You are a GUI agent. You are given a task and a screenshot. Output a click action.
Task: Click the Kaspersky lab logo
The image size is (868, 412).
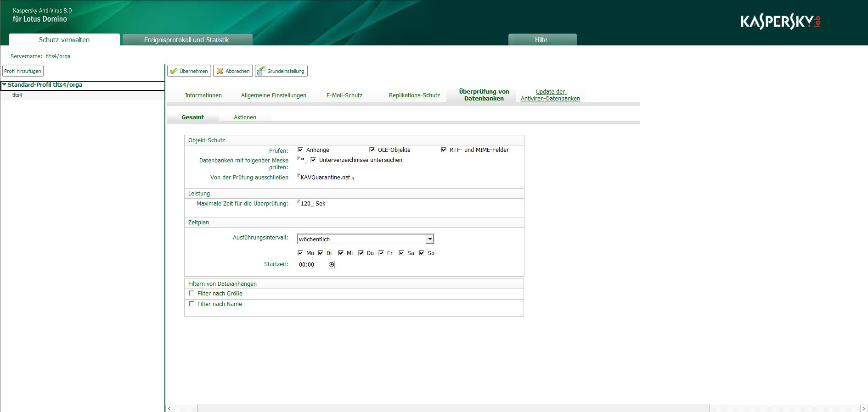[780, 22]
